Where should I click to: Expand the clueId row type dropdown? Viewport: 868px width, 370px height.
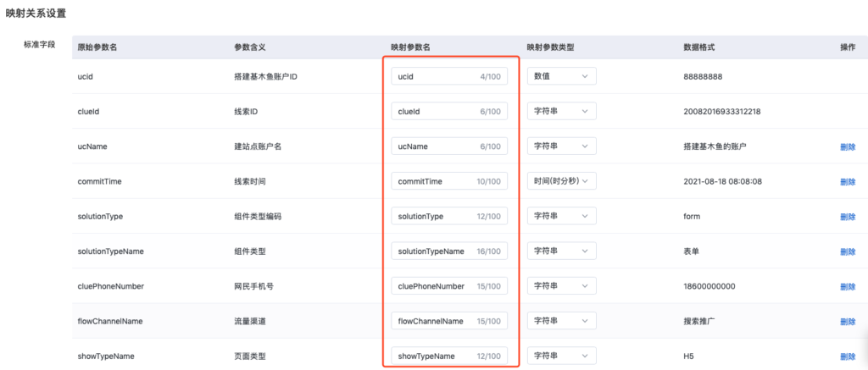(x=561, y=111)
